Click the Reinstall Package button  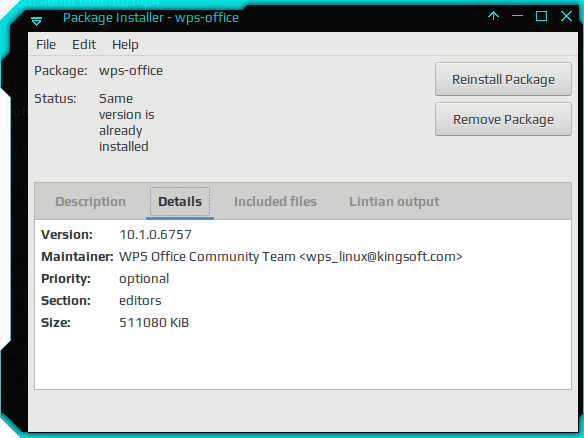pyautogui.click(x=503, y=79)
